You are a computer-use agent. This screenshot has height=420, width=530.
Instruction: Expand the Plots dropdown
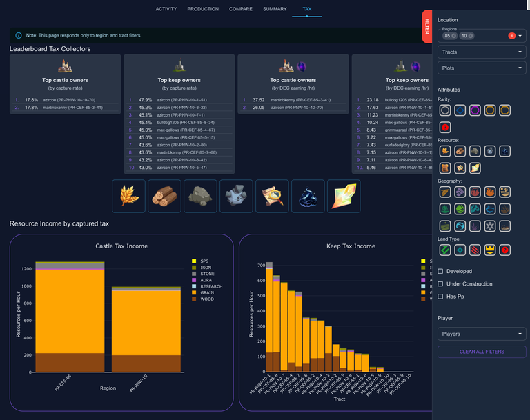(x=482, y=68)
